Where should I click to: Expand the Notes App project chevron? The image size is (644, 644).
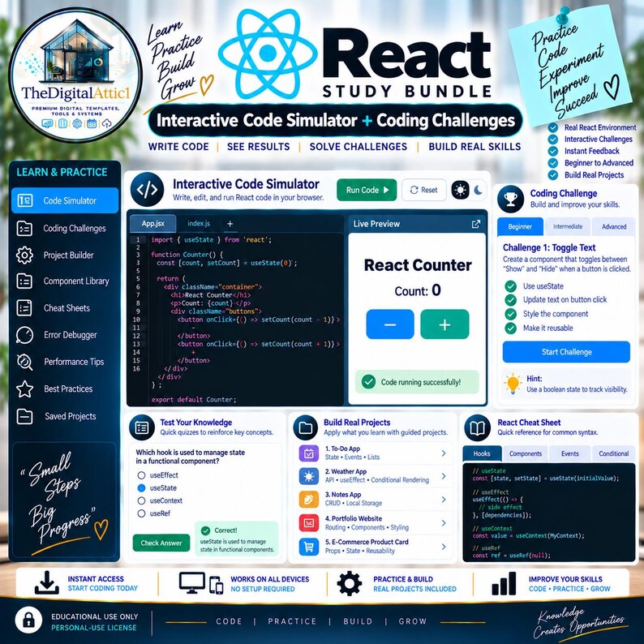(x=444, y=500)
